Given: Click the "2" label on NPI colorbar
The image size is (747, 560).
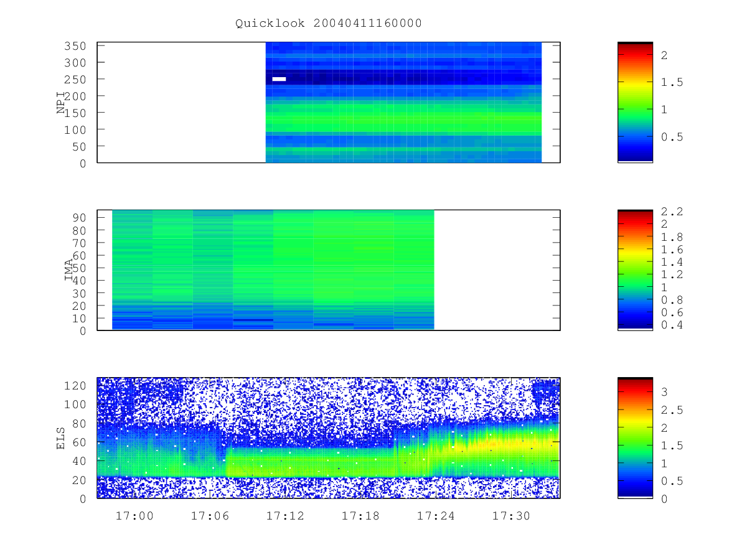Looking at the screenshot, I should [664, 55].
